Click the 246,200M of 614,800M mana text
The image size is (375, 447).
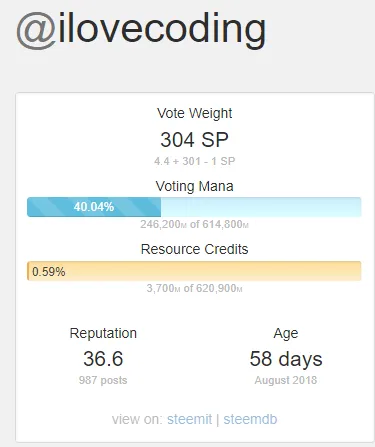click(x=194, y=224)
